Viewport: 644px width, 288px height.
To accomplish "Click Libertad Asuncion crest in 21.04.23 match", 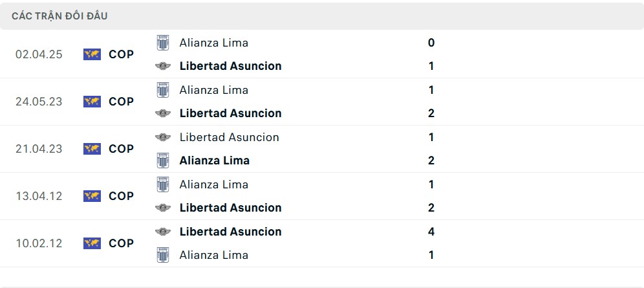I will tap(163, 137).
